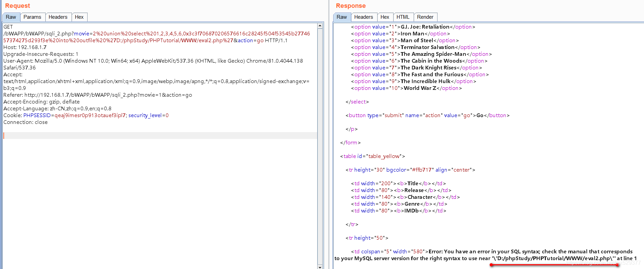Click the Terminator Salvation option line
644x269 pixels.
(416, 47)
